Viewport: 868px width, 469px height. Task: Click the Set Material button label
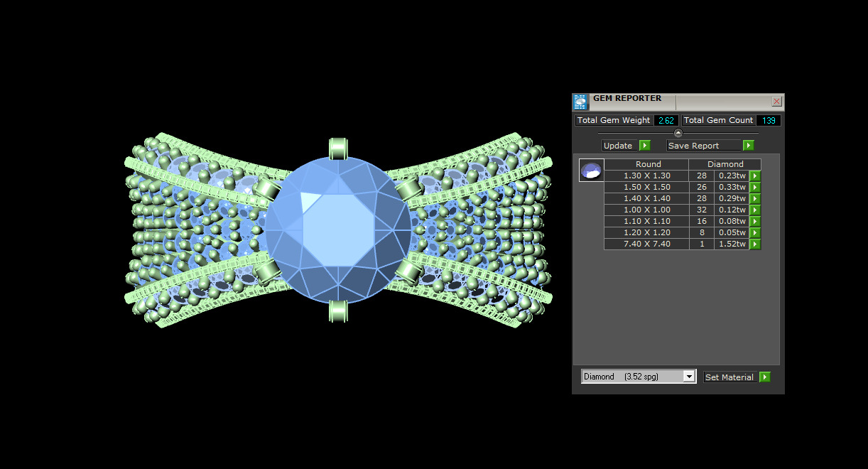coord(729,377)
